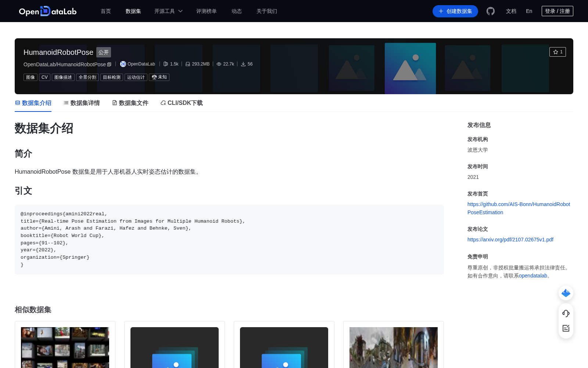This screenshot has height=368, width=588.
Task: Click the 图像 tag
Action: (x=31, y=77)
